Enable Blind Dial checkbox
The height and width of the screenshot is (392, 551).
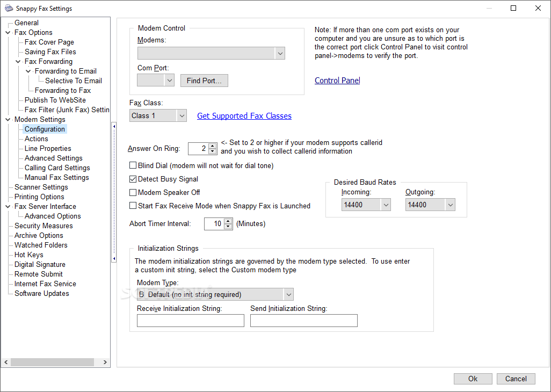(133, 165)
